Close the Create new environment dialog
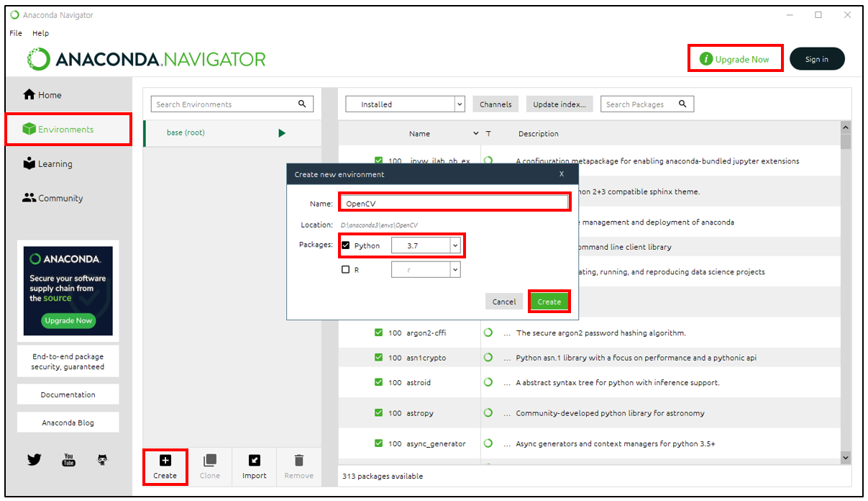This screenshot has height=501, width=868. tap(562, 173)
